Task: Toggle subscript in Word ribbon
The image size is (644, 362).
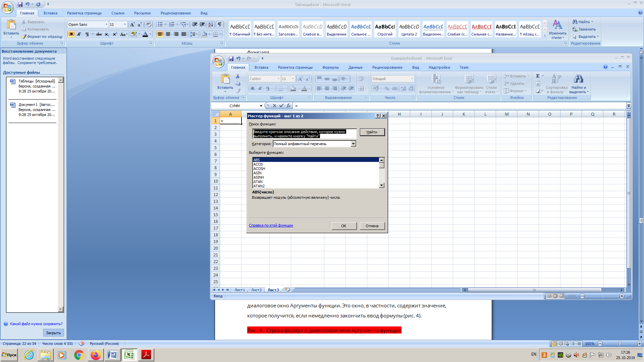Action: click(107, 34)
